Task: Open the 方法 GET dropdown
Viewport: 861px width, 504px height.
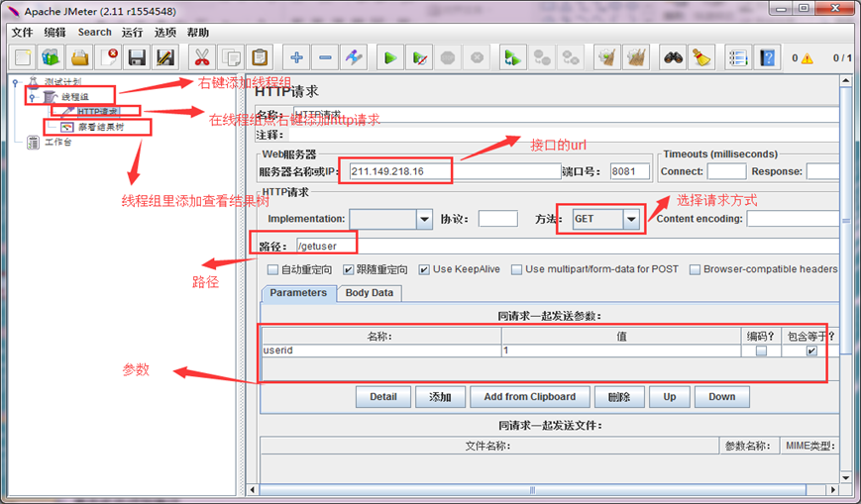Action: point(631,219)
